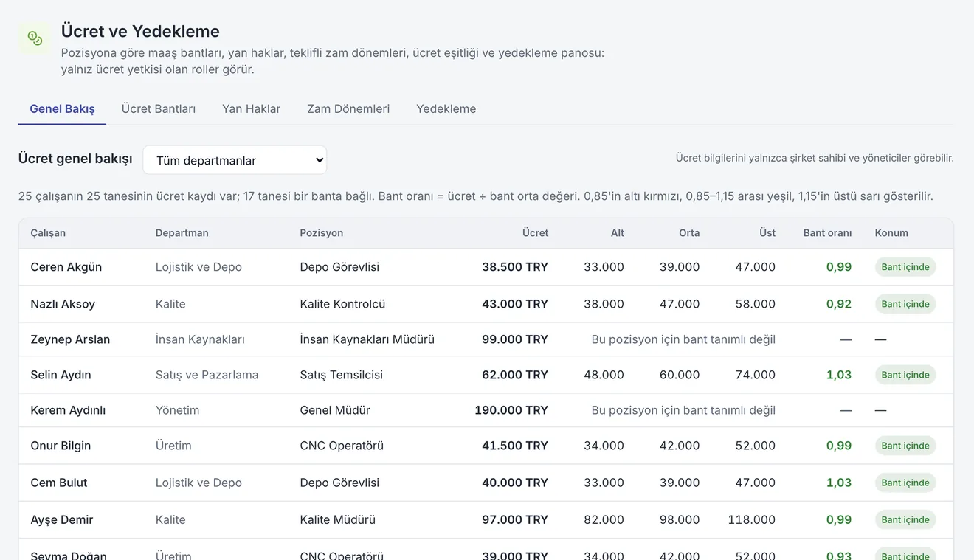Viewport: 974px width, 560px height.
Task: Click the Genel Bakış tab
Action: 62,108
